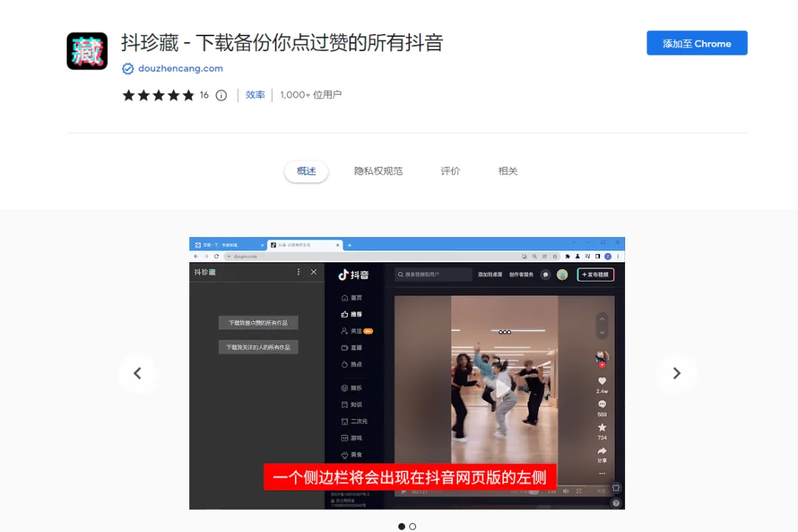The image size is (798, 532).
Task: Click 下载我曾点赞的所有作品 in the preview screenshot
Action: point(258,323)
